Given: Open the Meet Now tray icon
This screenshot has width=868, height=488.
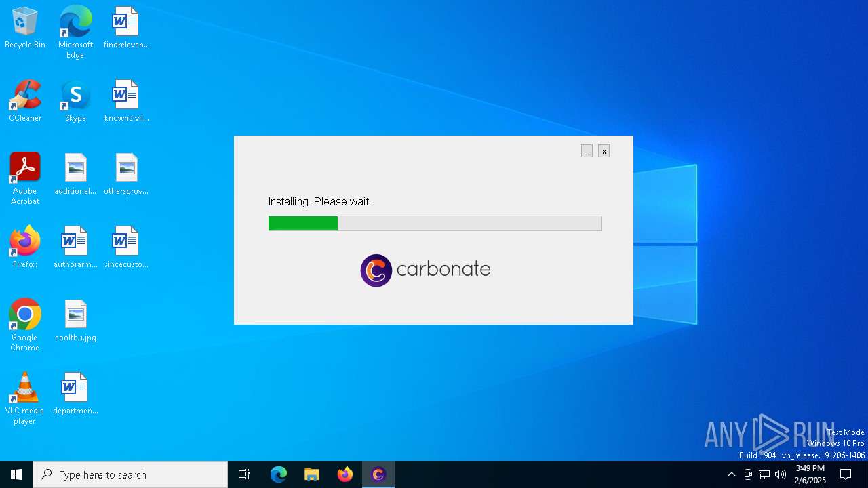Looking at the screenshot, I should click(748, 474).
